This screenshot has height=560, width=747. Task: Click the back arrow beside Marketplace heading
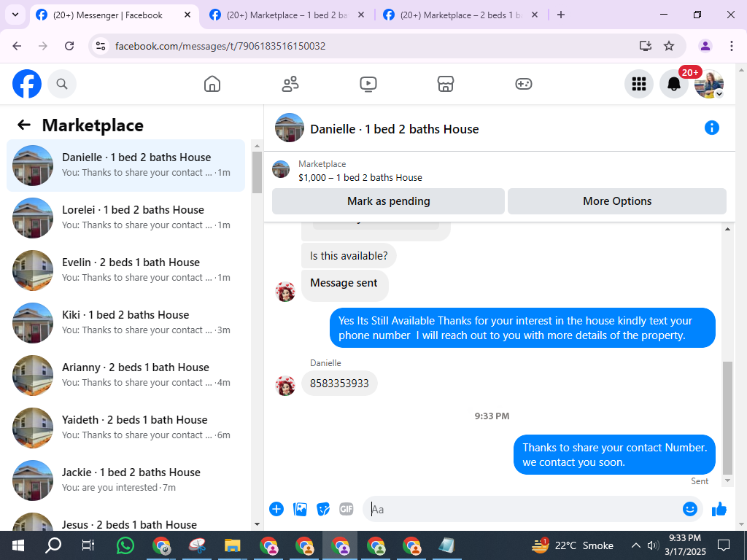(x=24, y=125)
